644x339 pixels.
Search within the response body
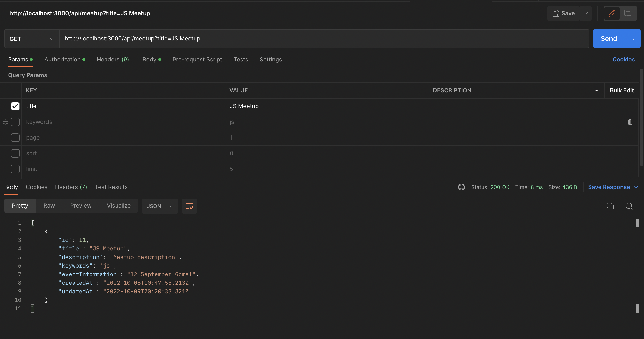(x=629, y=206)
